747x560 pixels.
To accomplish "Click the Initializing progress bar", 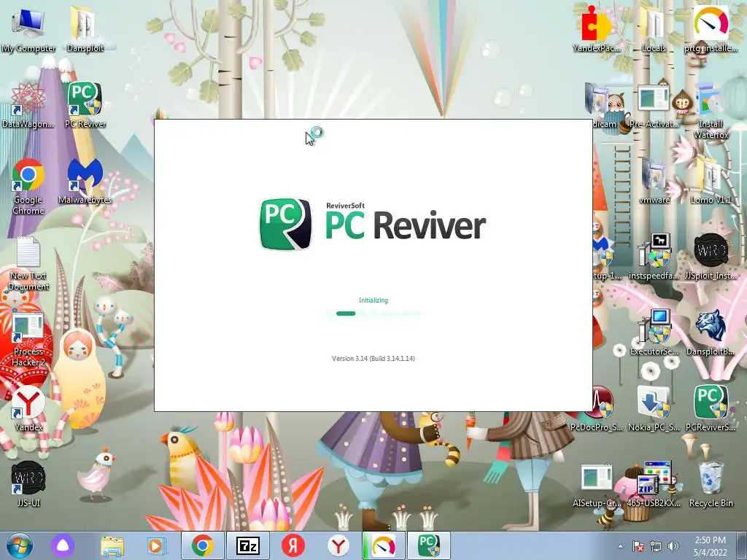I will click(x=373, y=314).
